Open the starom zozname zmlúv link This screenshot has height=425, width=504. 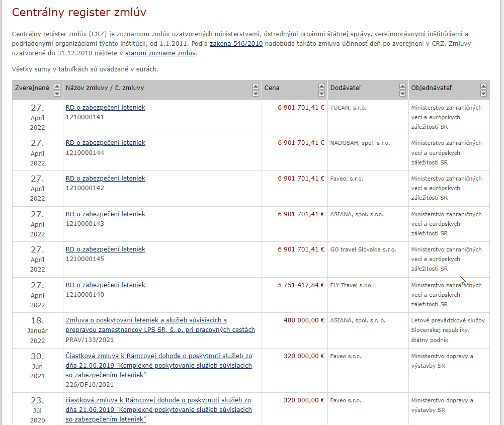160,53
